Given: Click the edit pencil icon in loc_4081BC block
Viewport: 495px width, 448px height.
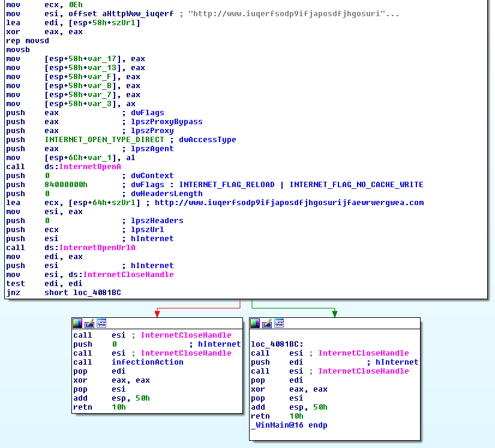Looking at the screenshot, I should point(267,323).
